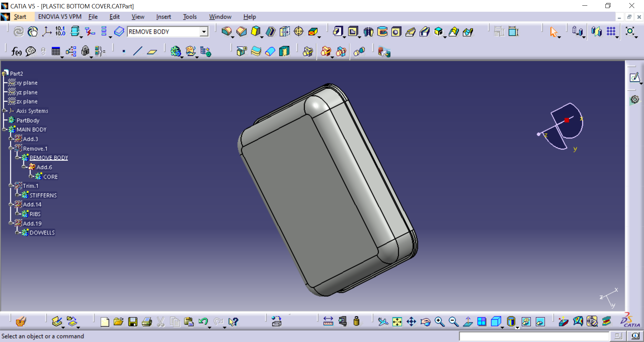The image size is (644, 342).
Task: Toggle Hide/Show on the view toolbar
Action: tap(526, 322)
